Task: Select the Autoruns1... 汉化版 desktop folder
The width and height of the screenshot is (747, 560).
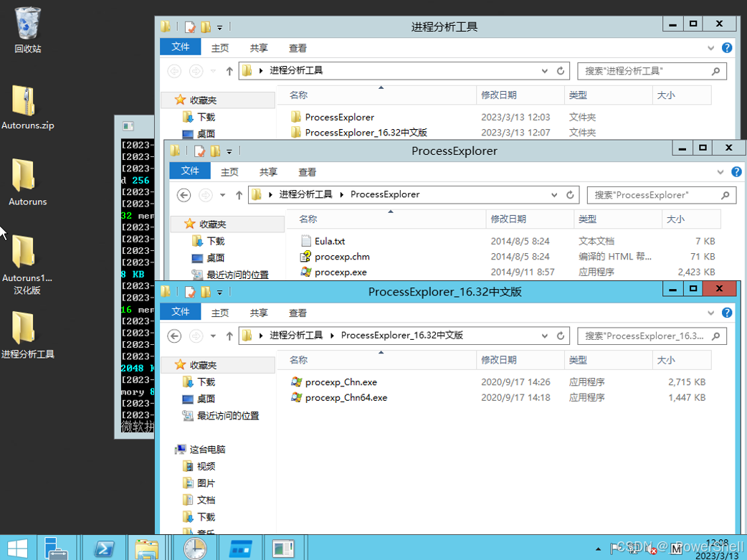Action: point(27,265)
